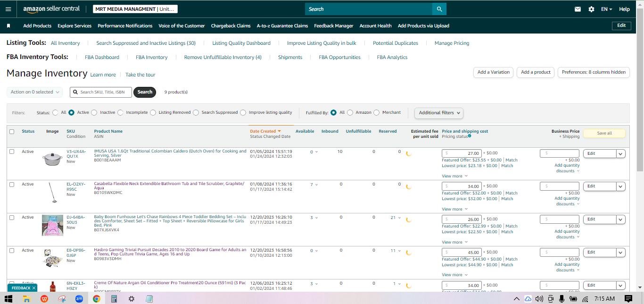Click the search magnifier button in the header
644x304 pixels.
pyautogui.click(x=439, y=9)
